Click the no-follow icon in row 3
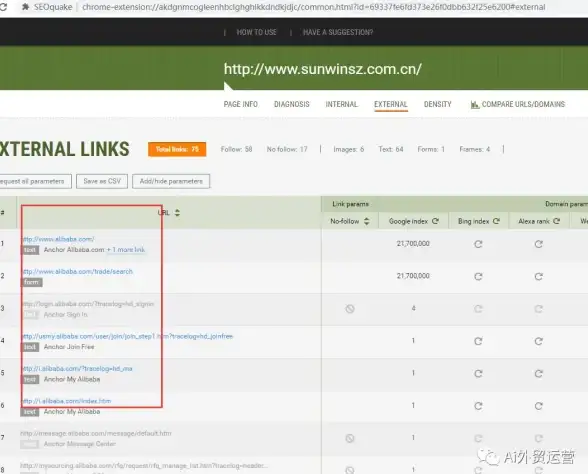The image size is (588, 474). coord(350,309)
